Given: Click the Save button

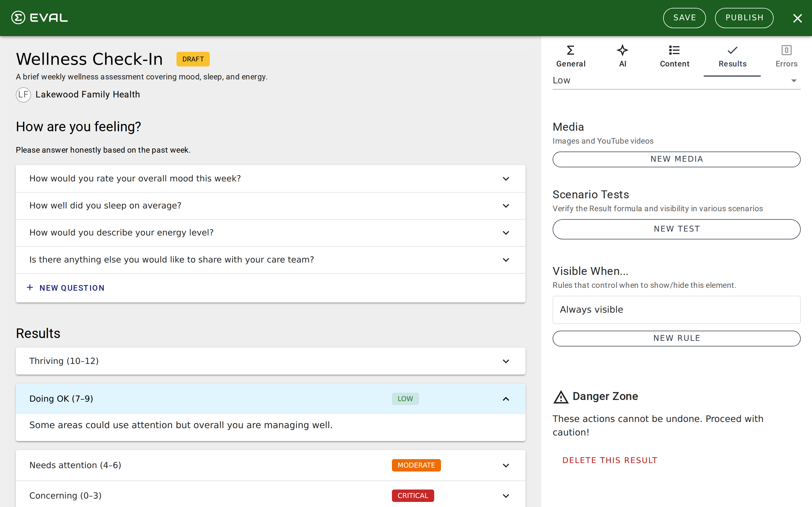Looking at the screenshot, I should coord(684,18).
